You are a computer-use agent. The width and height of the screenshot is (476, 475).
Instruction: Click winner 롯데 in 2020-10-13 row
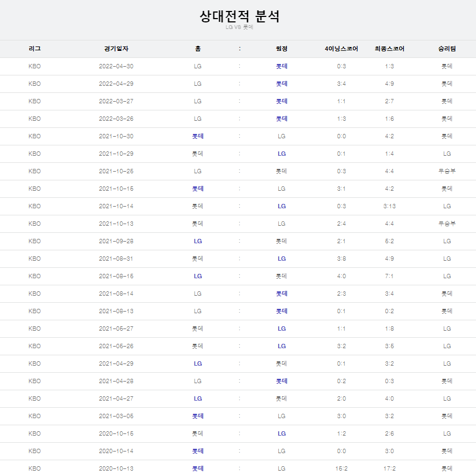[447, 468]
